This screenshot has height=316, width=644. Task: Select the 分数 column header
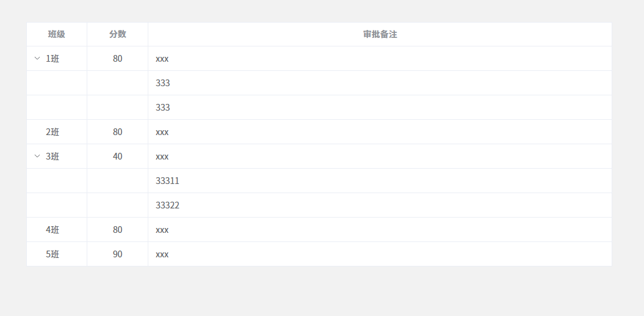click(x=117, y=35)
